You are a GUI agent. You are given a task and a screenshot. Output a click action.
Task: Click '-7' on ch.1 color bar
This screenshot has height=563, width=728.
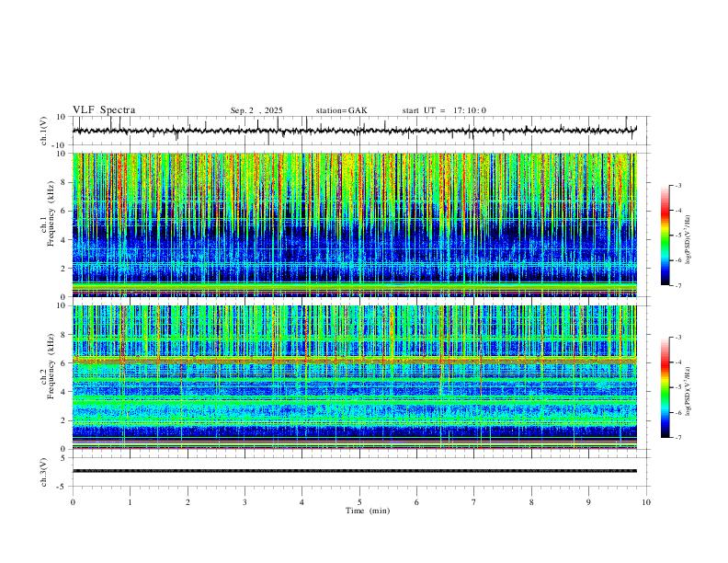click(678, 285)
